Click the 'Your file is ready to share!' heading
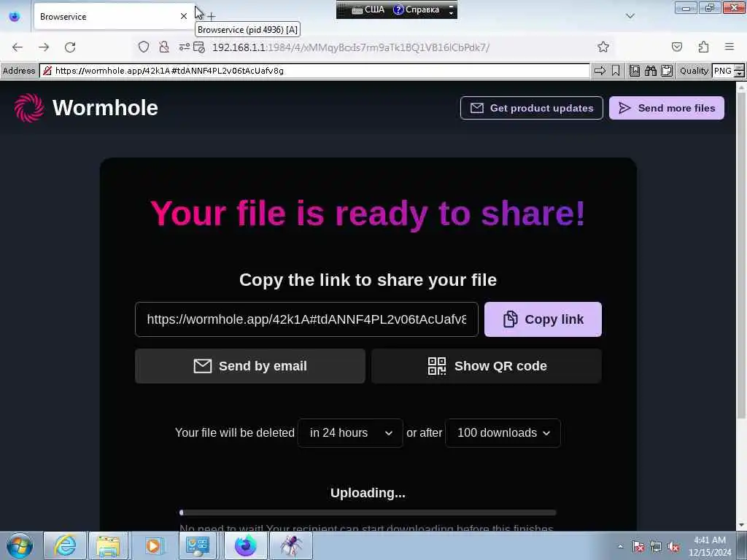Viewport: 747px width, 560px height. 368,214
